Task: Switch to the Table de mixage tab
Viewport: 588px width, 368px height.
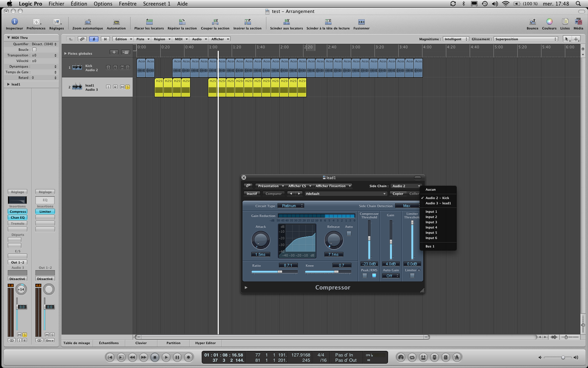Action: pos(77,343)
